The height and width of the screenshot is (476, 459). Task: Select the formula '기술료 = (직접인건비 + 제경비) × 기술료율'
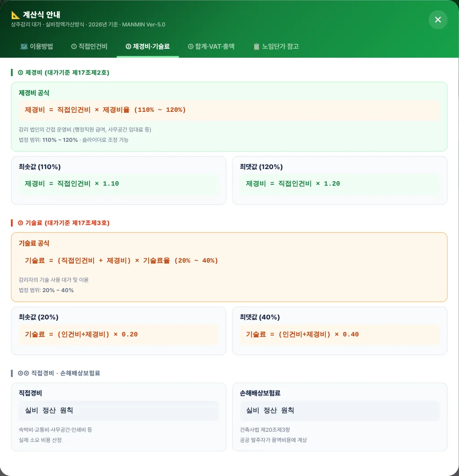click(x=121, y=260)
